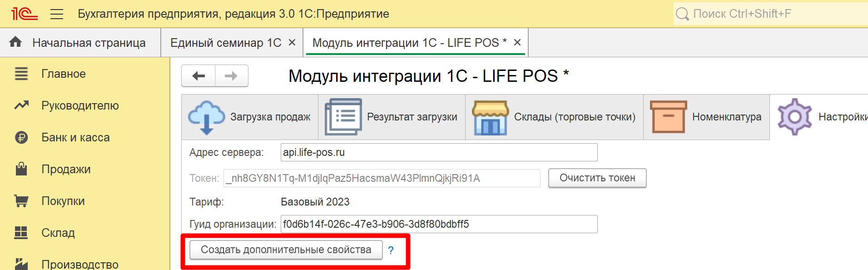The height and width of the screenshot is (270, 868).
Task: Click the Банк и касса ruble icon
Action: (x=21, y=137)
